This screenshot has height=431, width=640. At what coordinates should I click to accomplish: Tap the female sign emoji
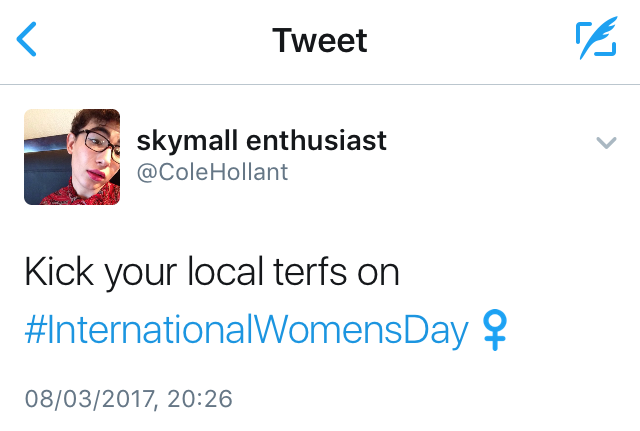point(495,329)
